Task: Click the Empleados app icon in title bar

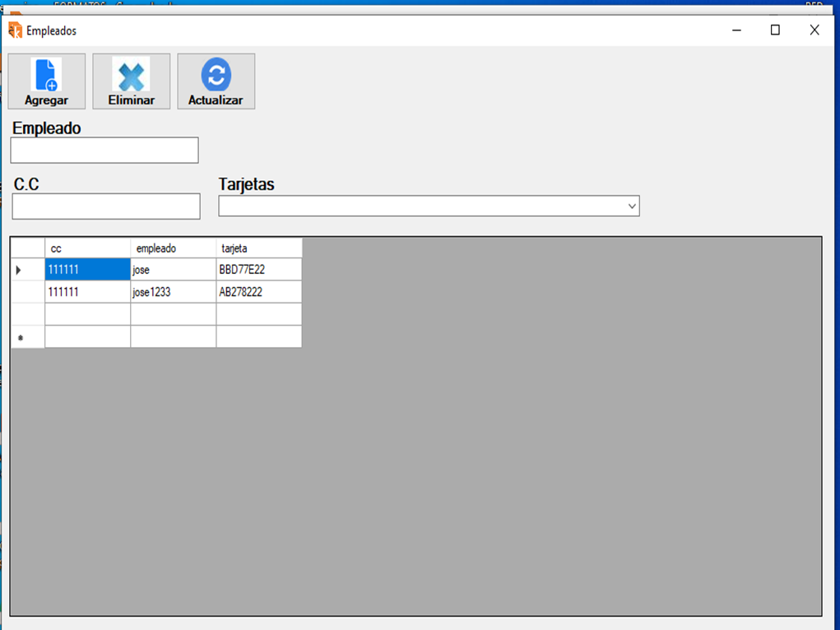Action: click(15, 30)
